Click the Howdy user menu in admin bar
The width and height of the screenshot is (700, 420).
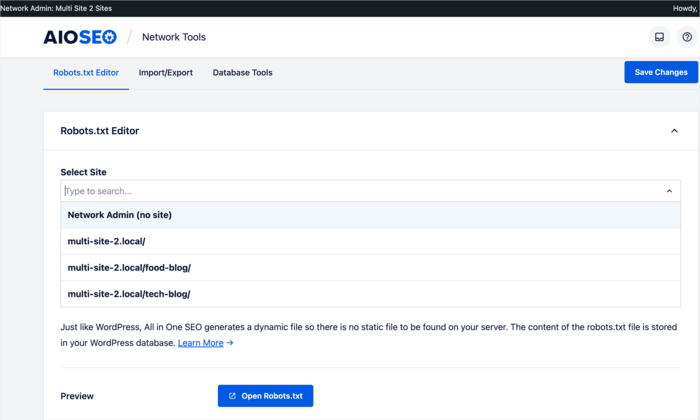[685, 8]
